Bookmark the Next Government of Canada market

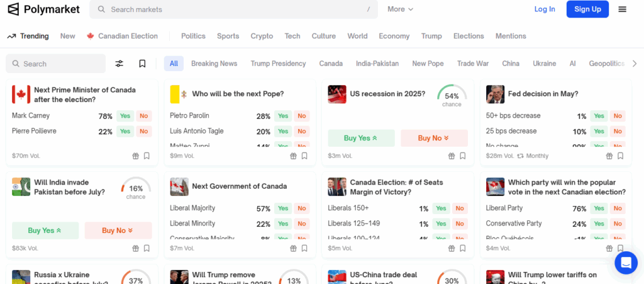click(304, 248)
